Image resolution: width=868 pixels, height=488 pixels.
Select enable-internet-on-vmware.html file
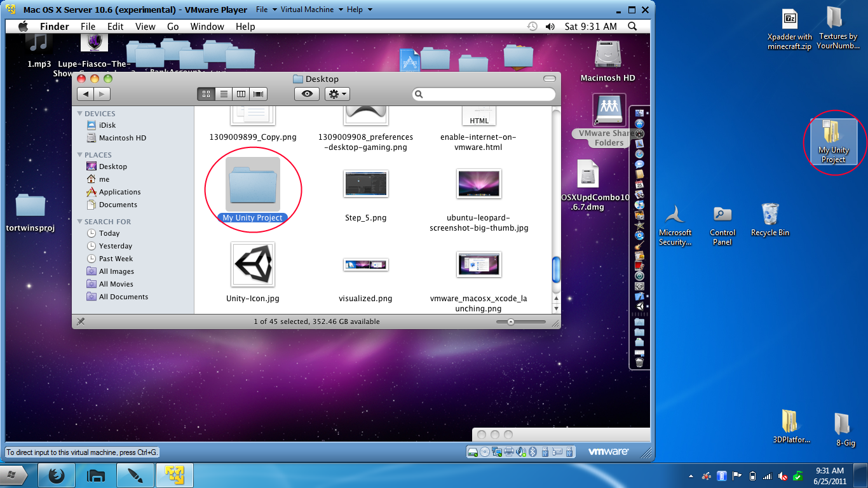pyautogui.click(x=479, y=117)
